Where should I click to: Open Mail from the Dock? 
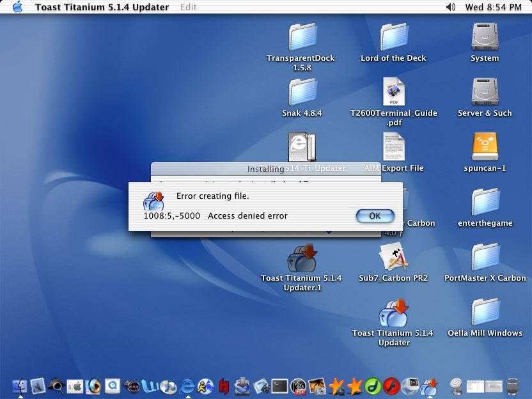point(38,386)
